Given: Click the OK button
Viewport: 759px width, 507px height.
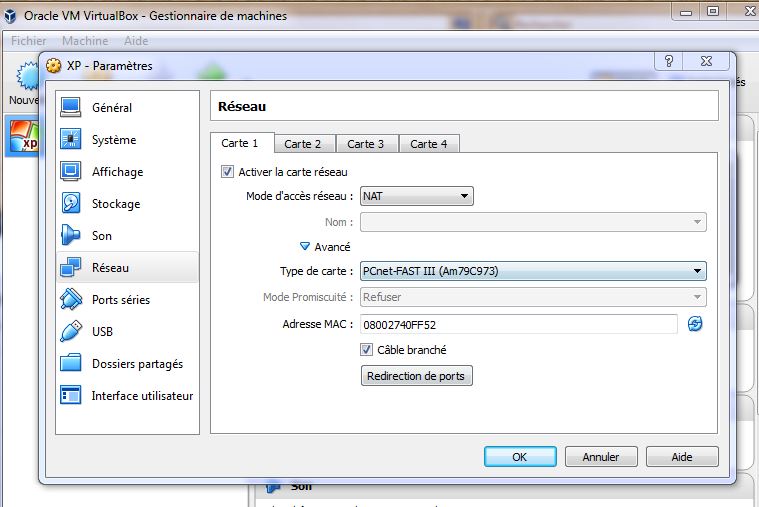Looking at the screenshot, I should (520, 457).
